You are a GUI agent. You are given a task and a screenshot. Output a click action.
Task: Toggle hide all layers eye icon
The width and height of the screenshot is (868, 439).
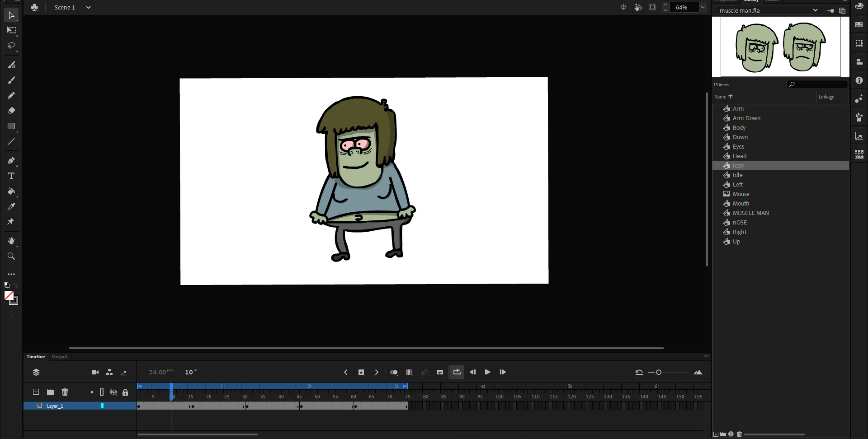[113, 392]
